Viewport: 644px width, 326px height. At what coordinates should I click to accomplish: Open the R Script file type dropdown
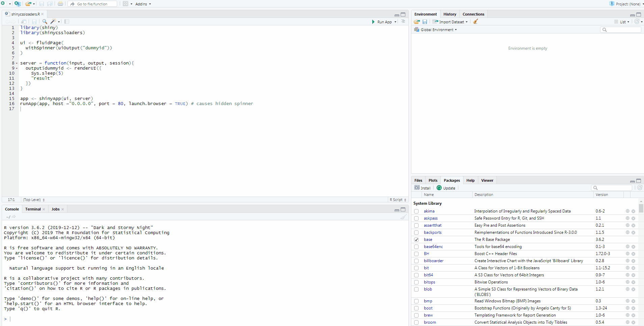click(x=397, y=200)
